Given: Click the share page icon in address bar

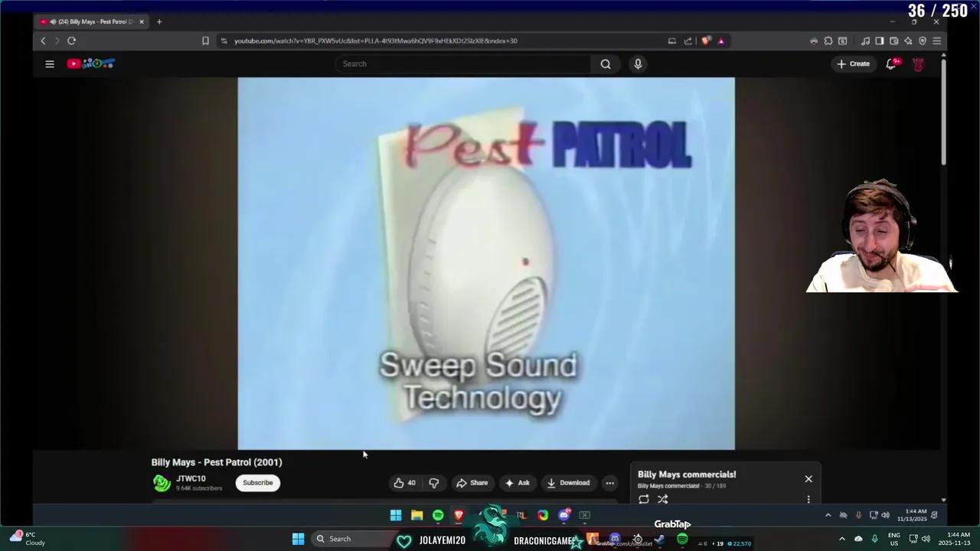Looking at the screenshot, I should 688,41.
